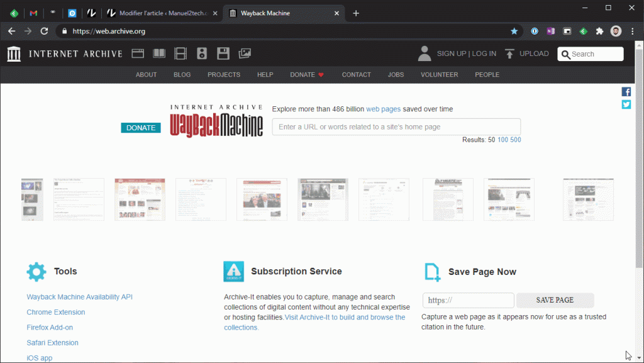Focus the Wayback URL search field
Screen dimensions: 644x363
396,127
